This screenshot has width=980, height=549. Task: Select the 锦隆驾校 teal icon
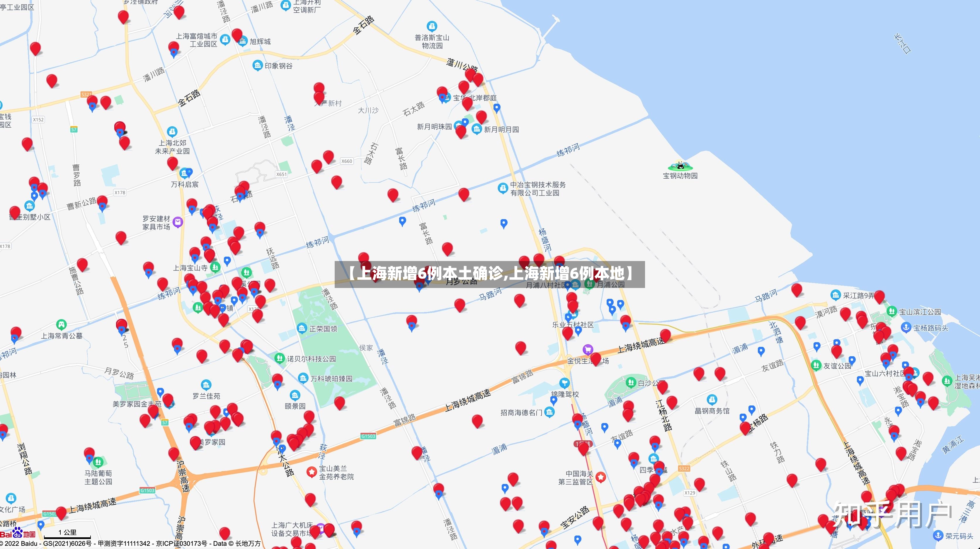564,383
